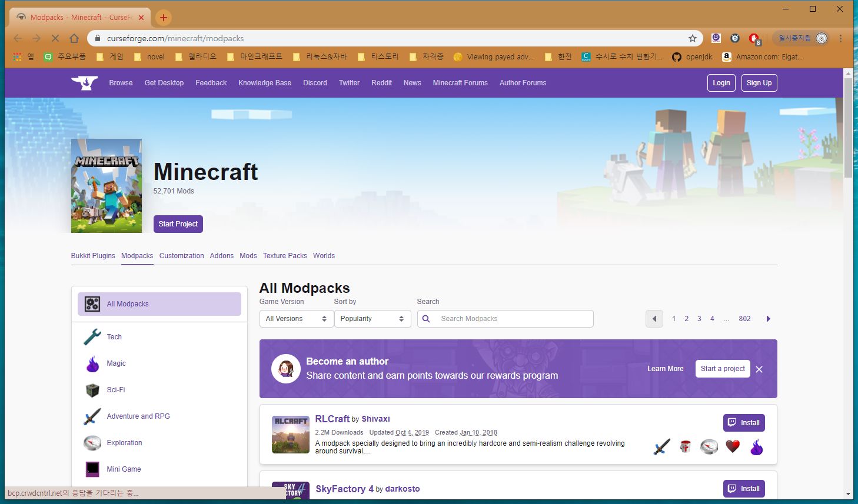Switch to the Bukkit Plugins tab
Viewport: 858px width, 504px height.
93,256
